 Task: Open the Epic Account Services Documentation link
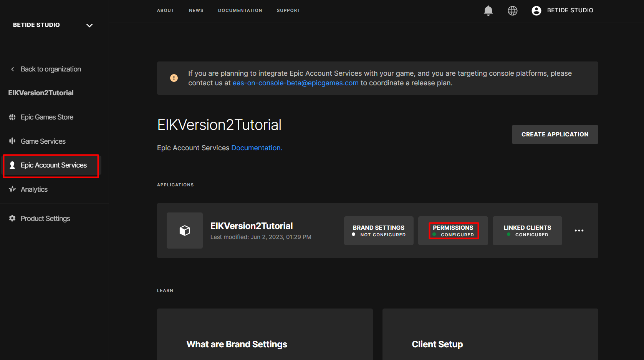[257, 148]
